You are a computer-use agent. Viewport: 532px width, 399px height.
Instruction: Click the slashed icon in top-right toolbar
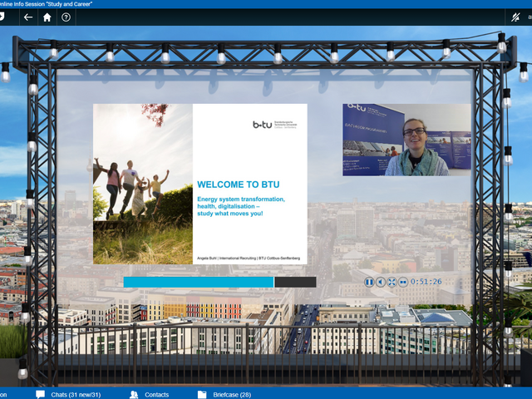click(515, 17)
